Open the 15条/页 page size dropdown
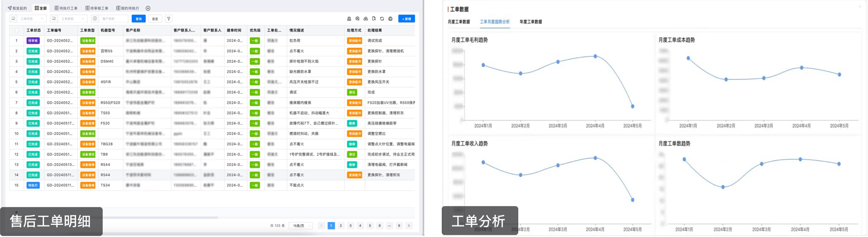Viewport: 868px width, 237px height. (x=301, y=225)
